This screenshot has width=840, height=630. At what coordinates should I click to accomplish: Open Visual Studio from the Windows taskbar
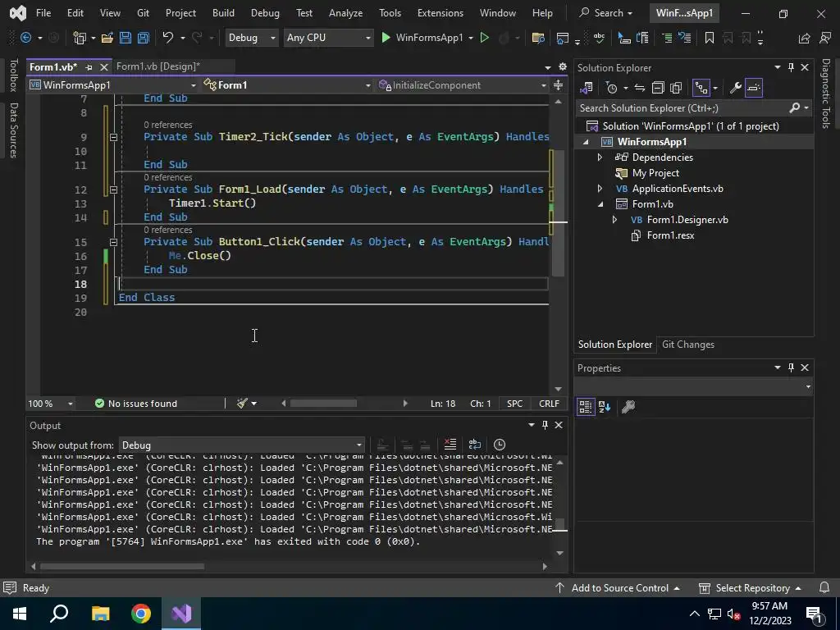tap(181, 614)
